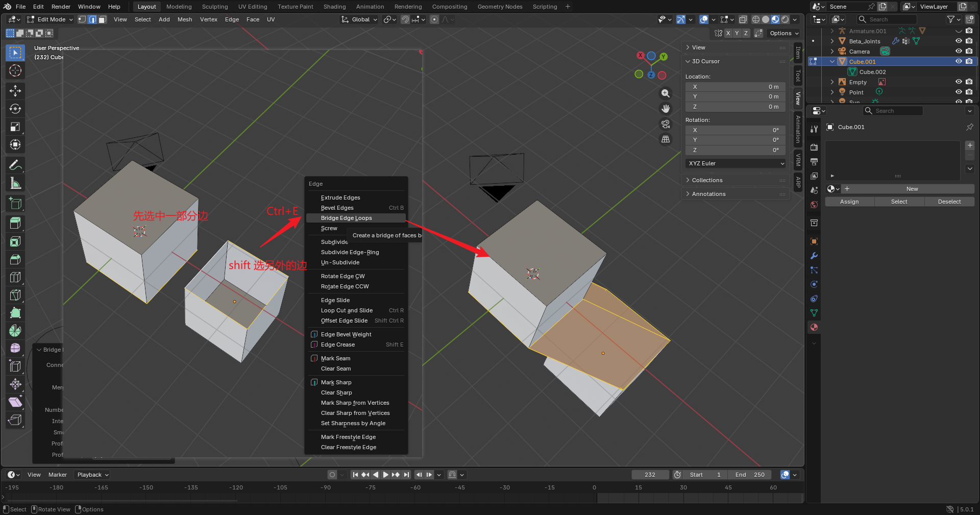Screen dimensions: 980x515
Task: Open the Options dropdown
Action: coord(783,33)
